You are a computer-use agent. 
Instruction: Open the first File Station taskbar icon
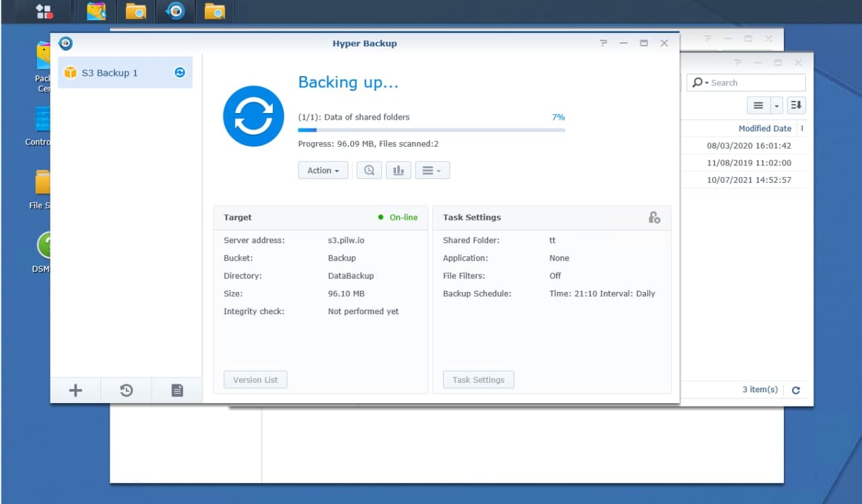(x=135, y=11)
